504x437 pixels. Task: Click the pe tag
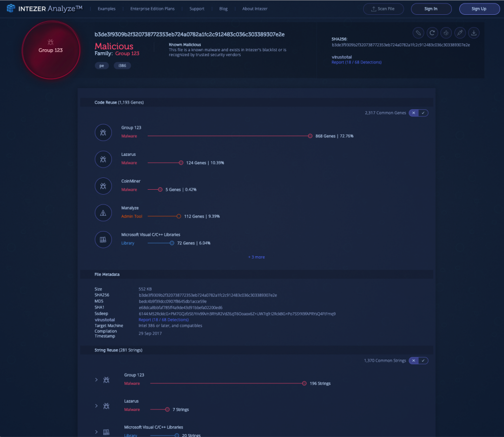101,66
